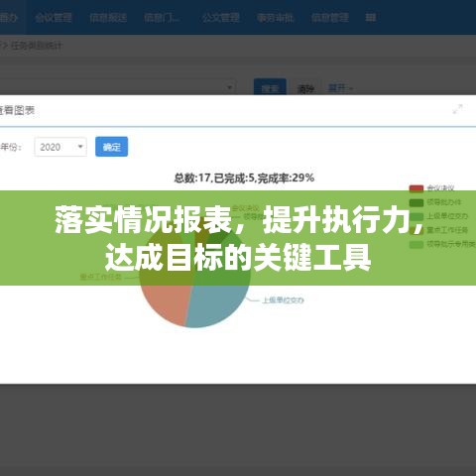Open the 信息管理 navigation tab
The image size is (476, 476).
[330, 17]
